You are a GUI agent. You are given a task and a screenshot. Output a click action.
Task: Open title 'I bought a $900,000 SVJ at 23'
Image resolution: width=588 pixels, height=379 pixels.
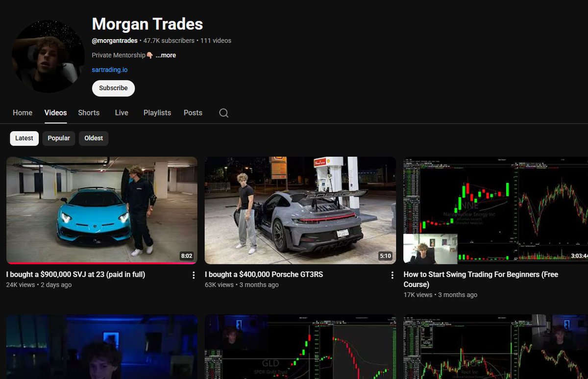point(75,275)
